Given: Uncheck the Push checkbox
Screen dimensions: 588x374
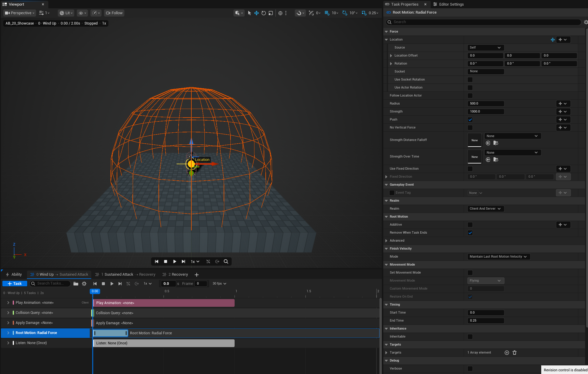Looking at the screenshot, I should point(470,120).
